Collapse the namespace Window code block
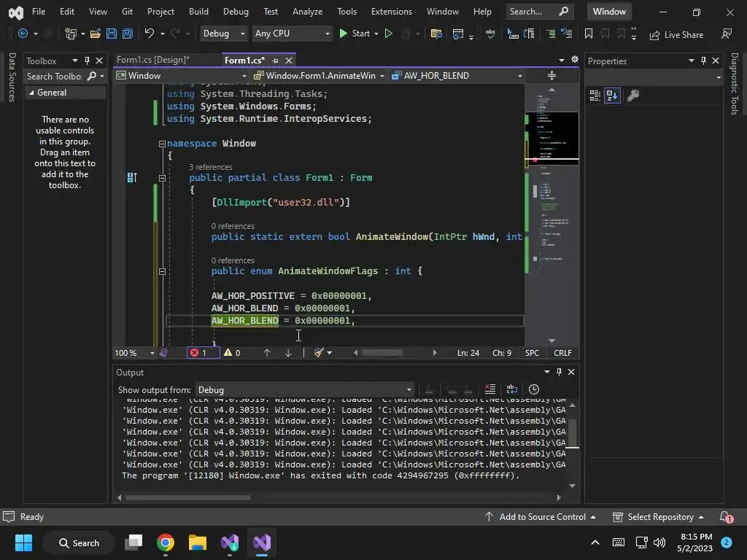 click(162, 144)
